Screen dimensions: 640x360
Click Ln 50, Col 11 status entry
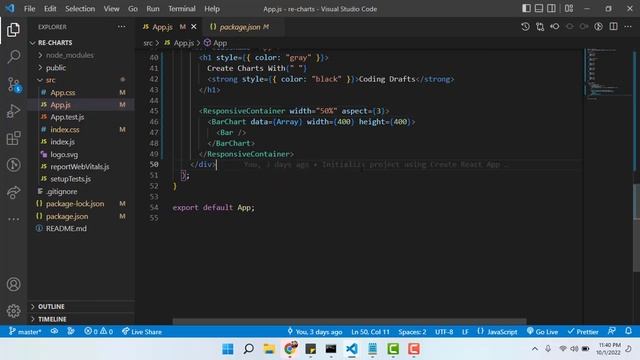(370, 332)
